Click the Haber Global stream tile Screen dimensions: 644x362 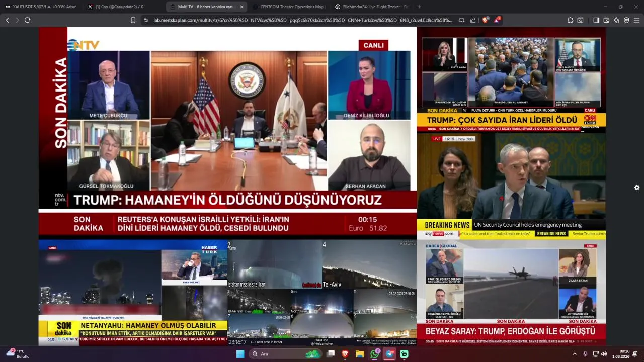[511, 293]
